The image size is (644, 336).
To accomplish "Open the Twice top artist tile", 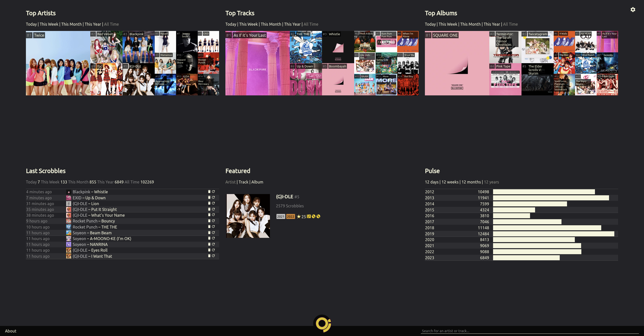I will pos(58,65).
